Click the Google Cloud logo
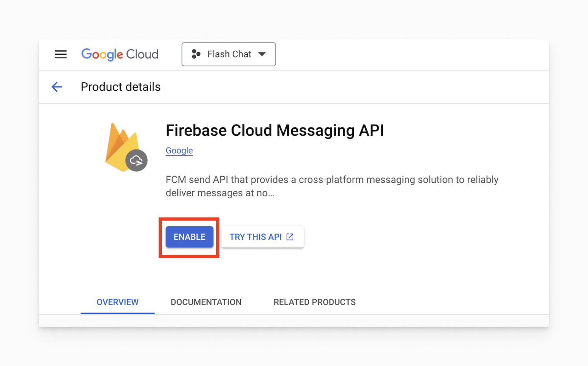The height and width of the screenshot is (366, 588). pos(120,54)
